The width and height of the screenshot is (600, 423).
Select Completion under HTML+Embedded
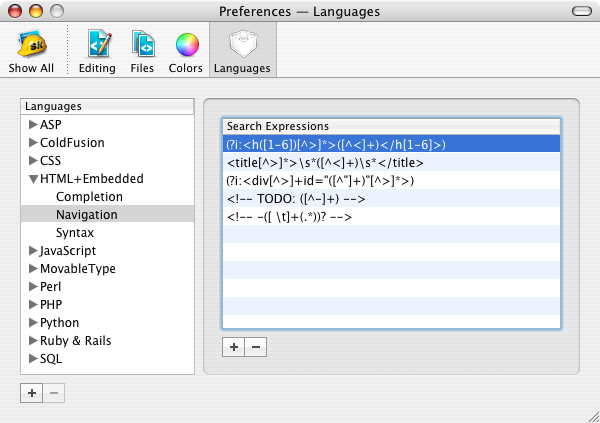(x=89, y=197)
